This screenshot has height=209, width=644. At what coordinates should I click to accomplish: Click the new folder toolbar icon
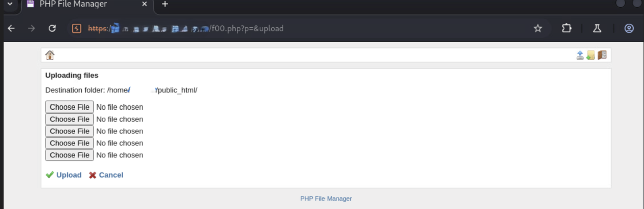(x=591, y=55)
